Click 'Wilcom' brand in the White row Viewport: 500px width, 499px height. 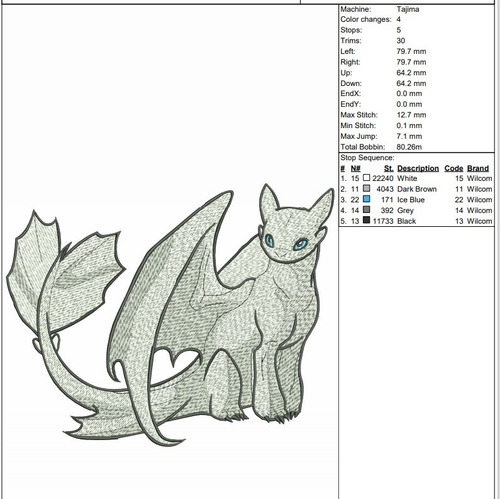479,178
